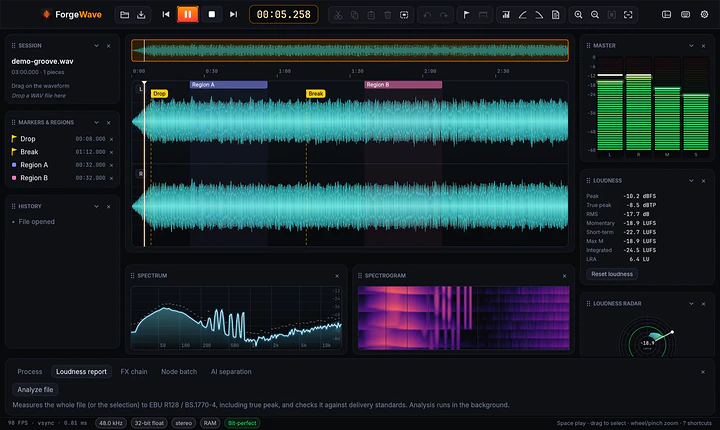Open the AI separation tab

(x=231, y=372)
